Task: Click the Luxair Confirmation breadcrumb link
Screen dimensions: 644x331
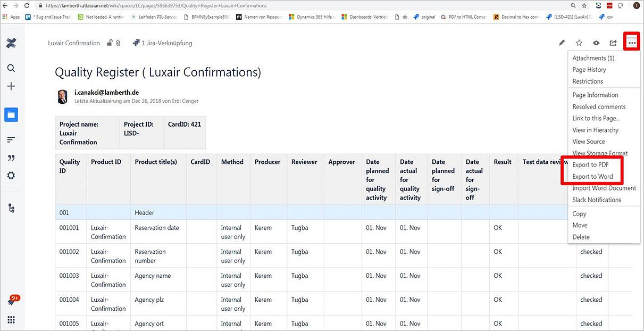Action: tap(74, 43)
